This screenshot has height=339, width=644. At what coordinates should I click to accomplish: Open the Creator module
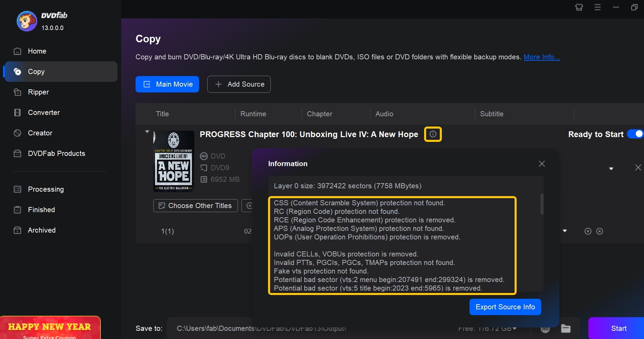(x=40, y=133)
